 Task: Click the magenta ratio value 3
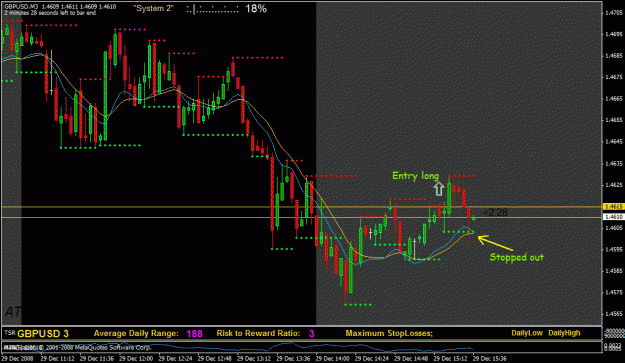(x=312, y=334)
